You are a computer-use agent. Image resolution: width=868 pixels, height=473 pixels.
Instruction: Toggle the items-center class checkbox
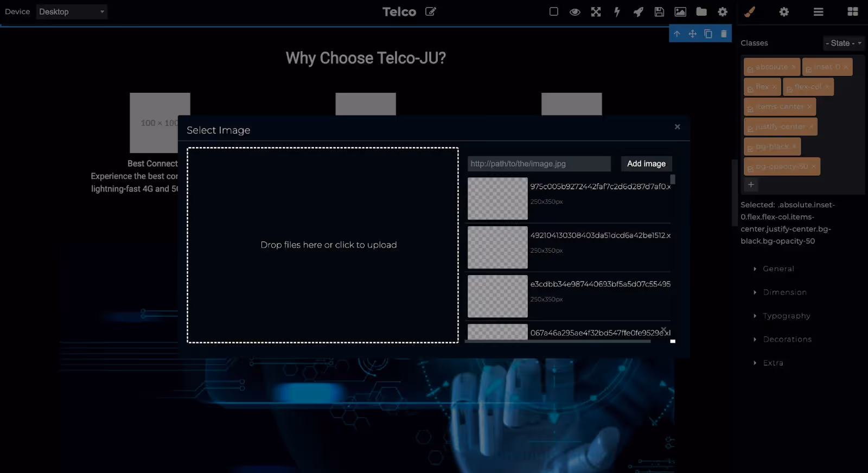[750, 109]
